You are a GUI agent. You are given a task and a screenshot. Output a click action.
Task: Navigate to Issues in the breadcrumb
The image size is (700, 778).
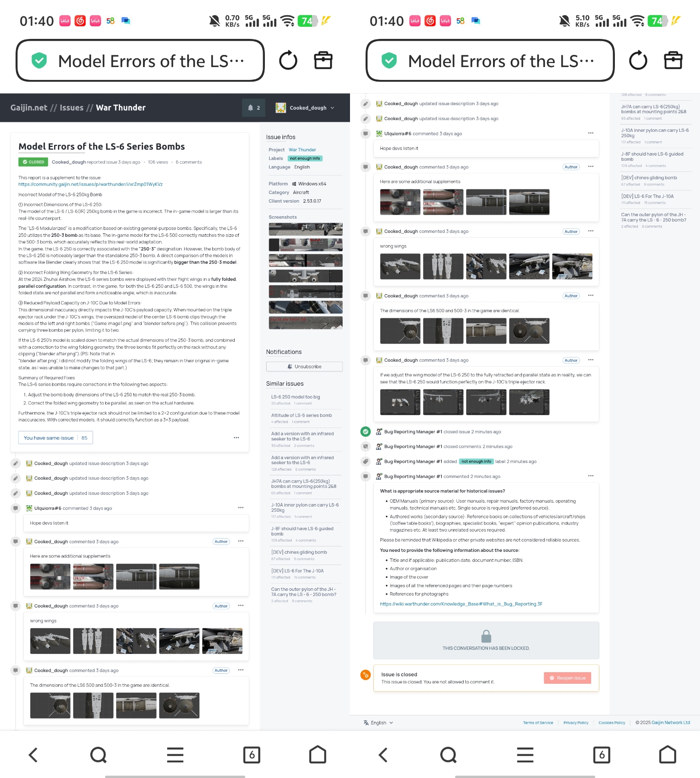pyautogui.click(x=71, y=108)
